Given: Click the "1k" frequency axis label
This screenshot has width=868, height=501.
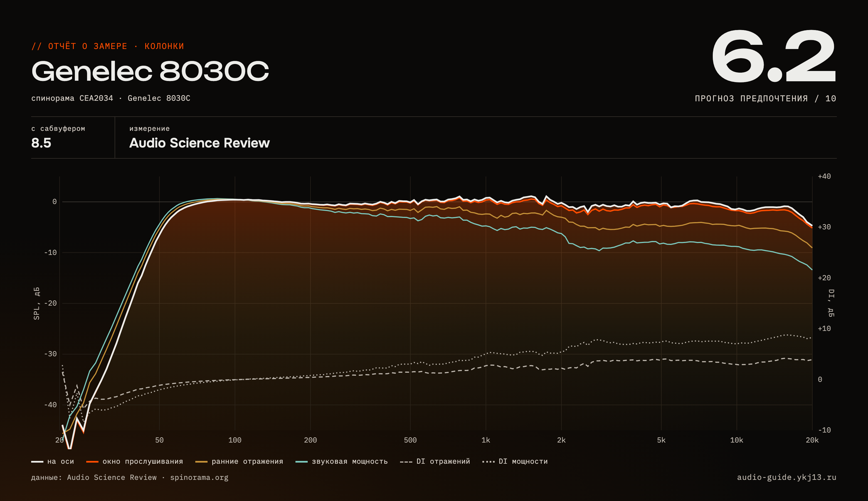Looking at the screenshot, I should tap(486, 440).
